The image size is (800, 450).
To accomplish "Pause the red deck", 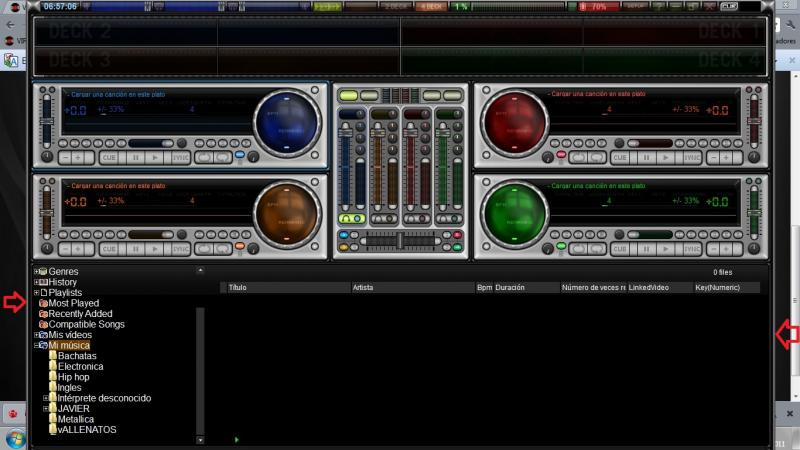I will click(x=646, y=157).
